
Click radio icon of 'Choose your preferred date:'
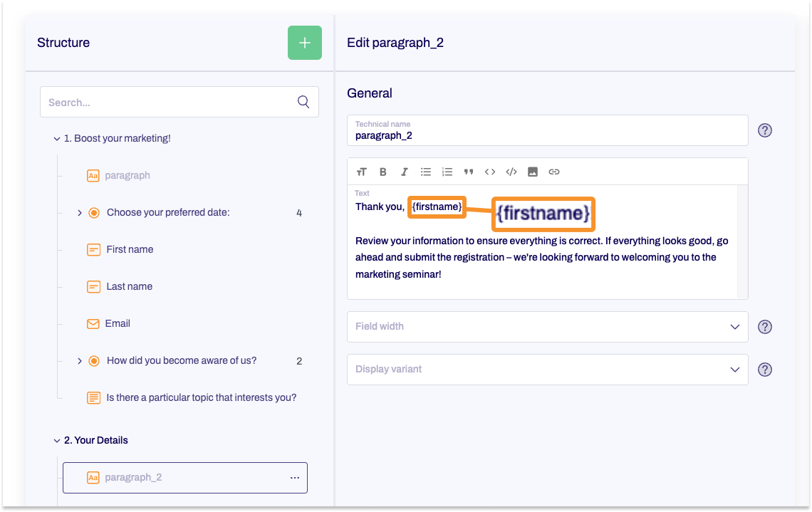(94, 213)
